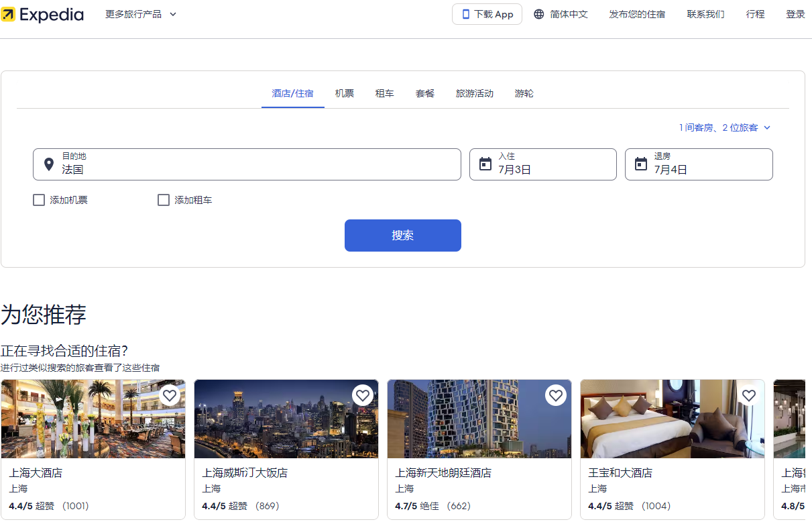This screenshot has height=524, width=812.
Task: Open 发布您的住宿 link
Action: 637,14
